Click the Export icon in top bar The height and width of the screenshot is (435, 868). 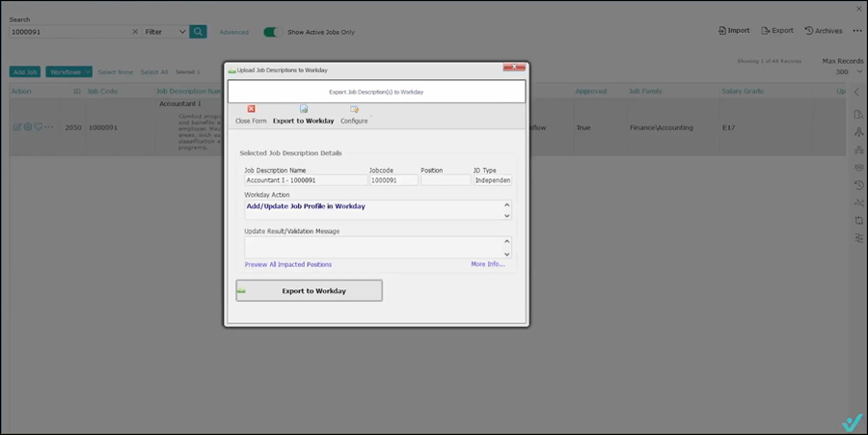point(765,31)
